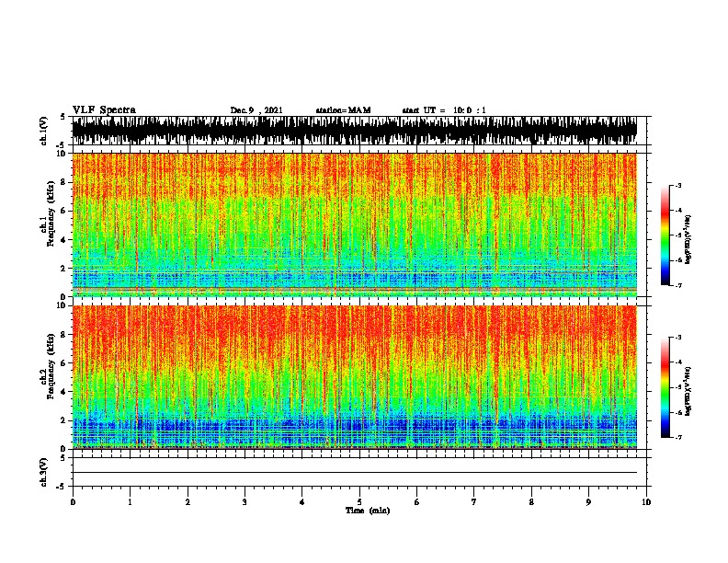This screenshot has width=728, height=563.
Task: Click the date 'Dec. 9, 2021' header
Action: pos(256,110)
